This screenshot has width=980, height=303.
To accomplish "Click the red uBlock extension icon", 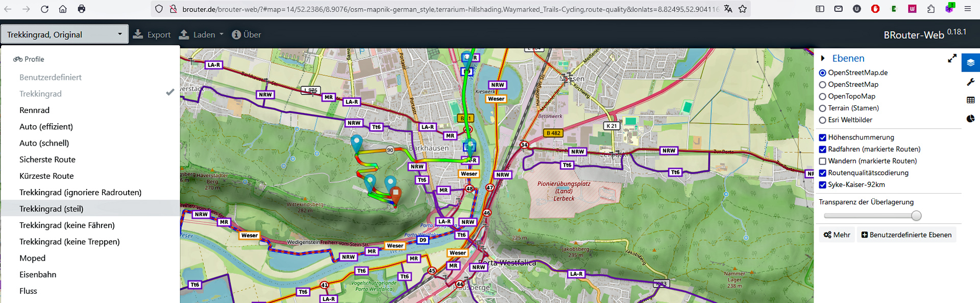I will 875,9.
